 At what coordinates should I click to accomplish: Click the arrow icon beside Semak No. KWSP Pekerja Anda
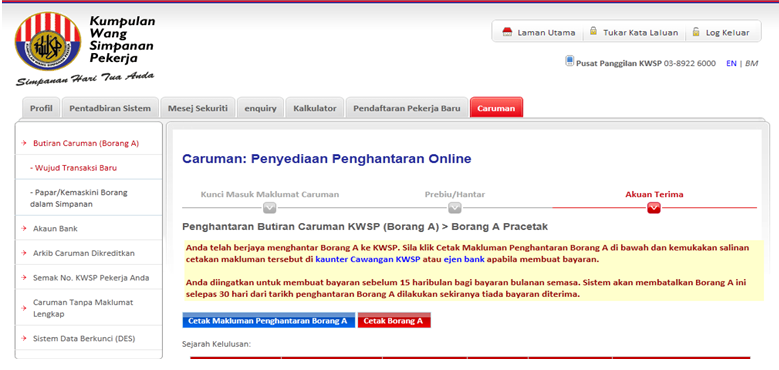[x=24, y=278]
